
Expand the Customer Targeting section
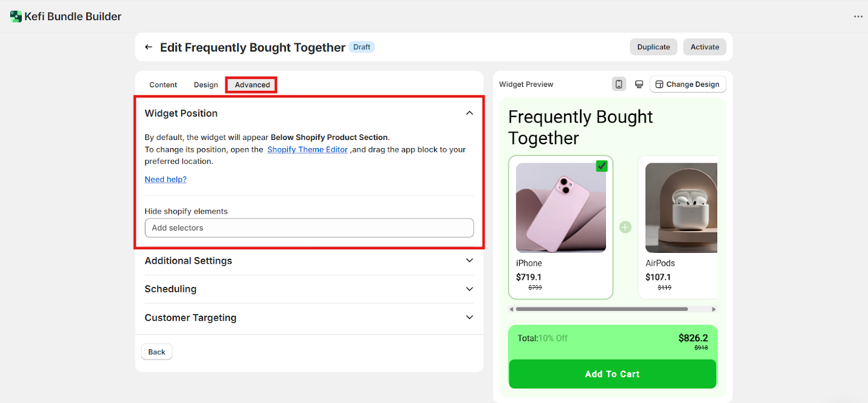pyautogui.click(x=469, y=317)
